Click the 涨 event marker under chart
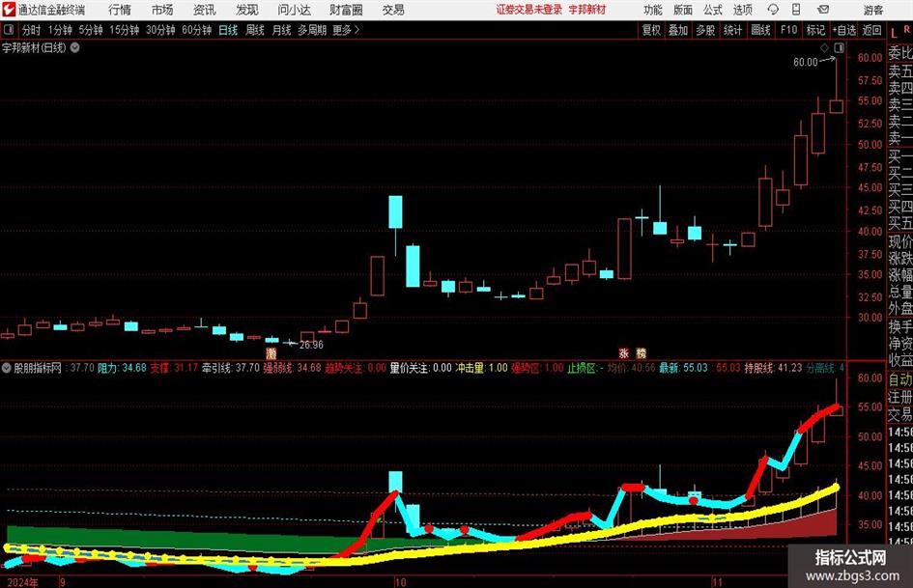This screenshot has height=588, width=913. pyautogui.click(x=623, y=352)
